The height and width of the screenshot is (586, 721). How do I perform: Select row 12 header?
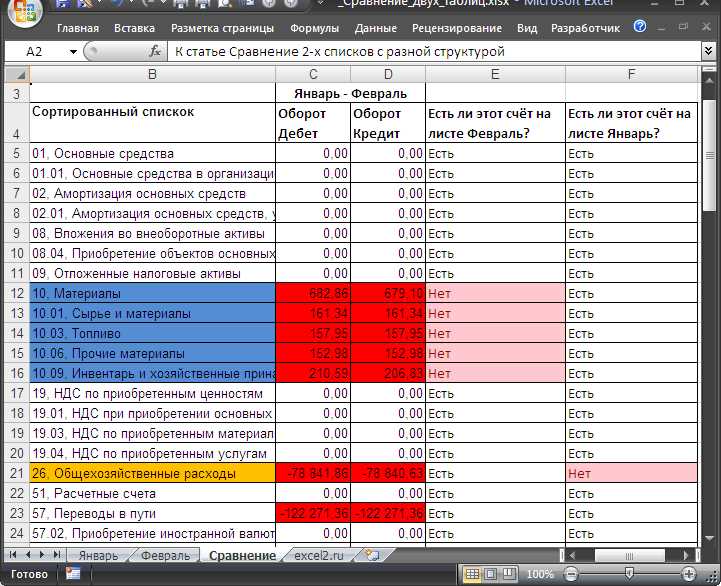pyautogui.click(x=17, y=293)
